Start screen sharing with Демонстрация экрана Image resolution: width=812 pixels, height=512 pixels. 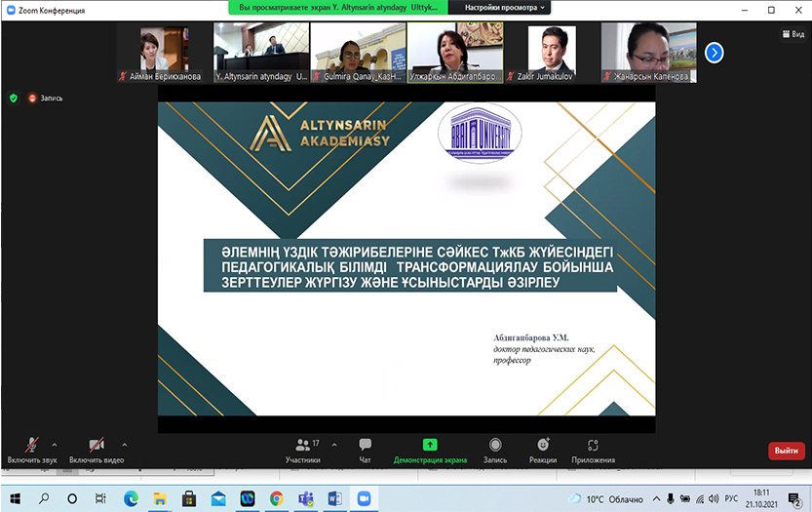pyautogui.click(x=430, y=449)
